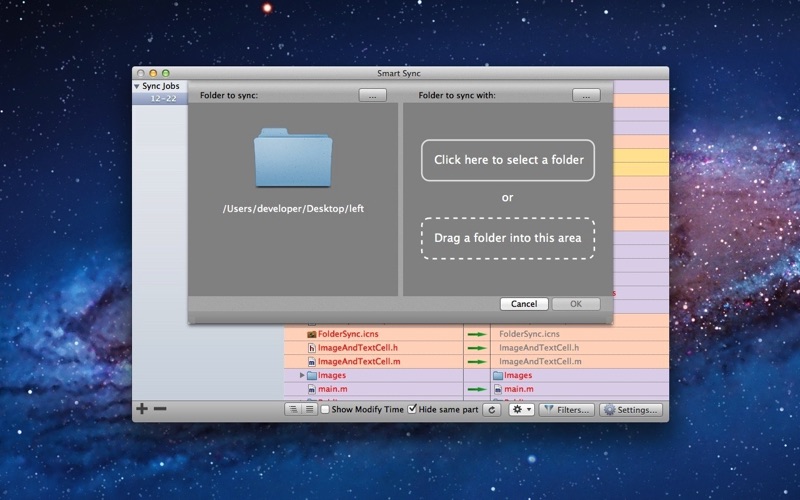Collapse the Sync Jobs list with its triangle
The image size is (800, 500).
(x=137, y=87)
